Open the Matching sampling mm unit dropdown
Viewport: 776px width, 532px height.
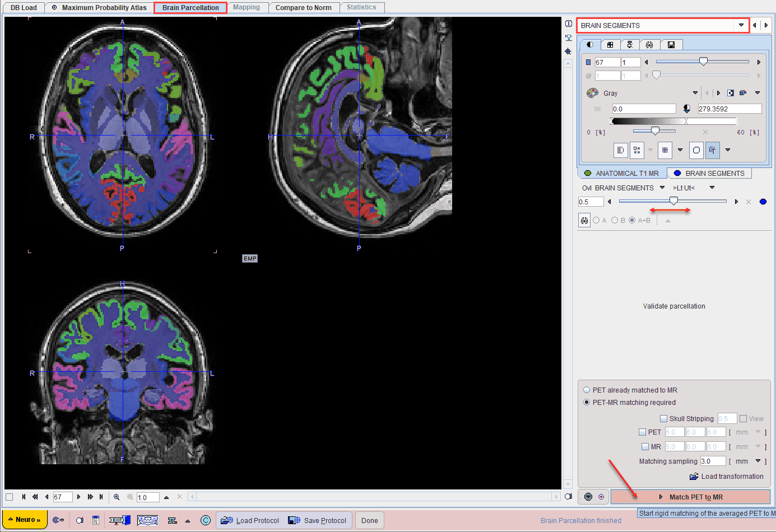pyautogui.click(x=758, y=461)
